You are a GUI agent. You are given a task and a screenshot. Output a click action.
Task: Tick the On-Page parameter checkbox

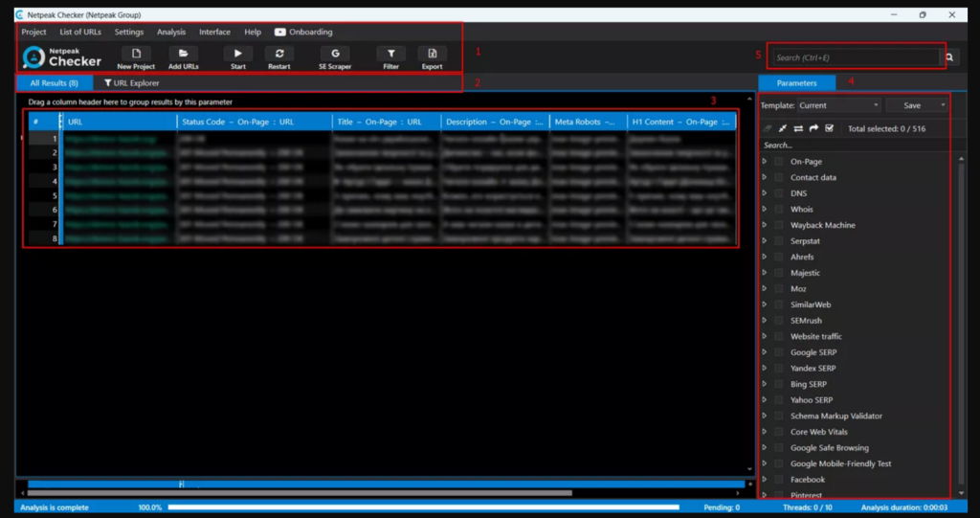[x=779, y=162]
